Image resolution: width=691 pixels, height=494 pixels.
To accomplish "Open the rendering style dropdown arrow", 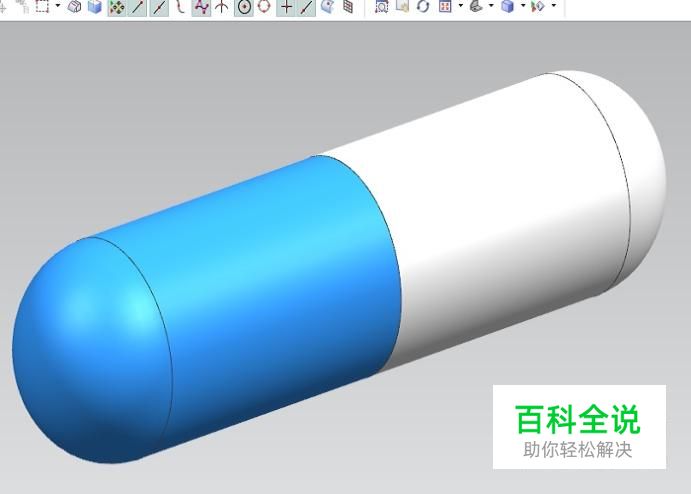I will coord(523,6).
